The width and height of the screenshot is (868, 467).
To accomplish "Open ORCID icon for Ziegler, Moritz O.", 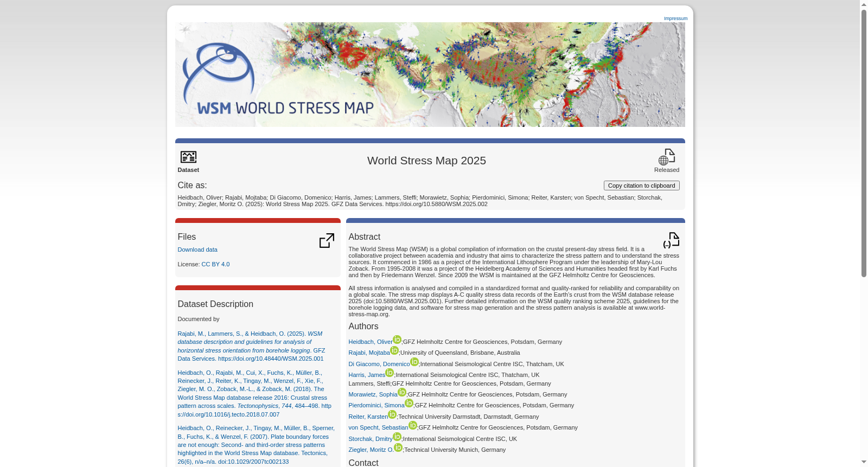I will click(x=398, y=447).
